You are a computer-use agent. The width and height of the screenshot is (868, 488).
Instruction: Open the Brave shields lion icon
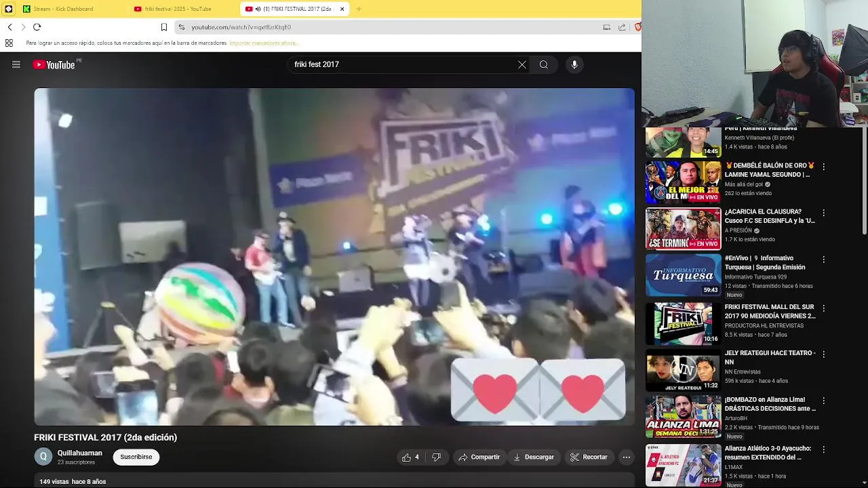click(x=637, y=27)
